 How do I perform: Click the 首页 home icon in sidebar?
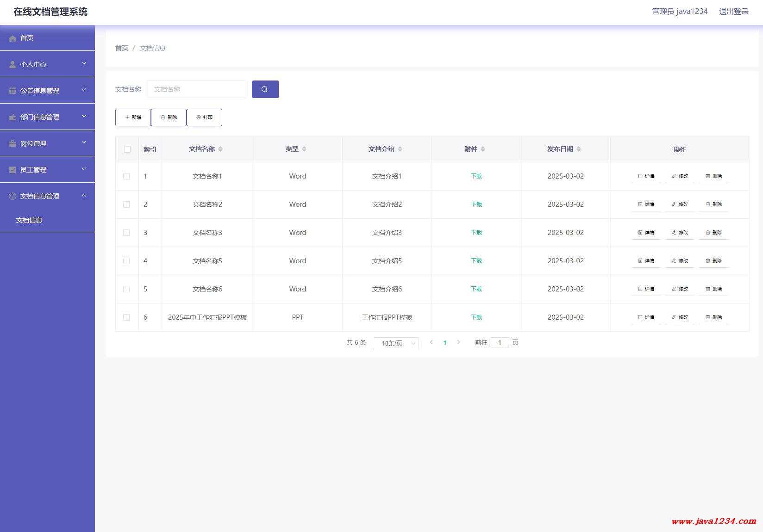click(x=13, y=38)
